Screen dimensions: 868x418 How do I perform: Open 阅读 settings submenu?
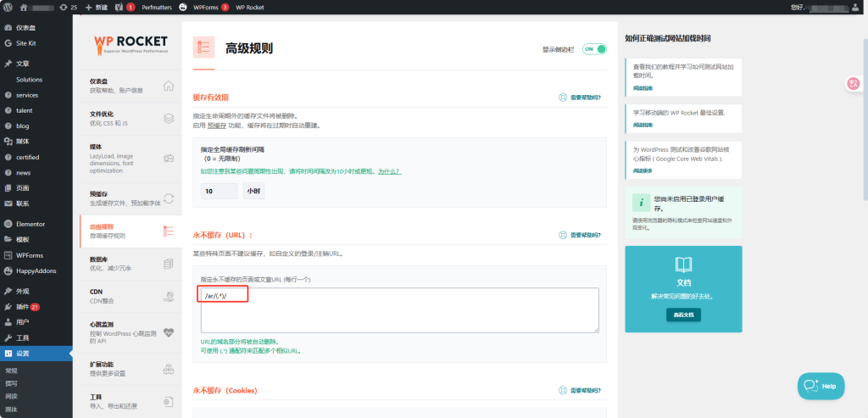(12, 397)
